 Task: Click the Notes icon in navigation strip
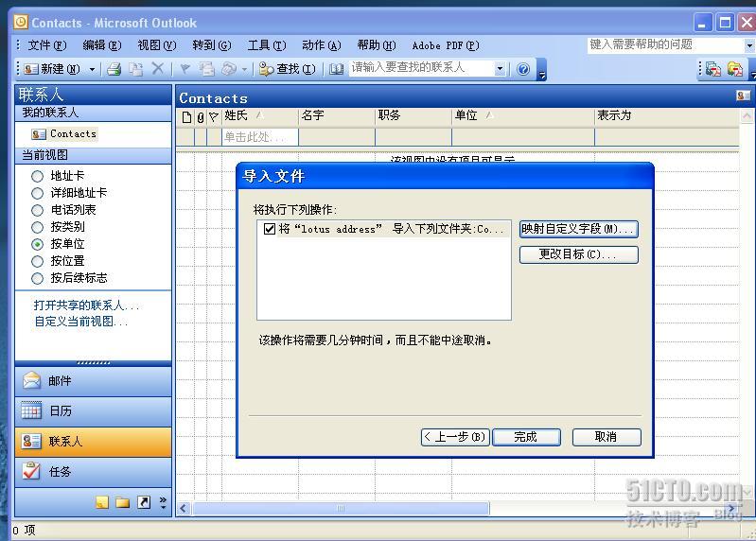tap(102, 503)
